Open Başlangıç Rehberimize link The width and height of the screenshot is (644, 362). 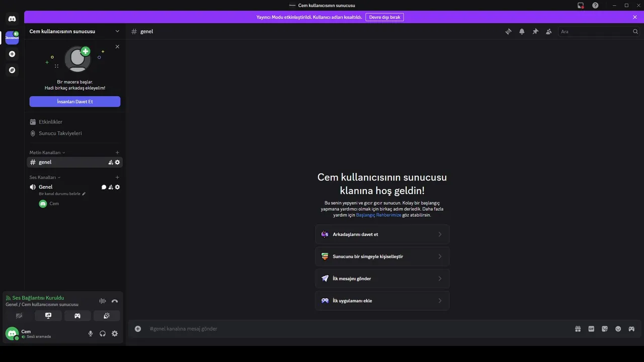tap(378, 215)
